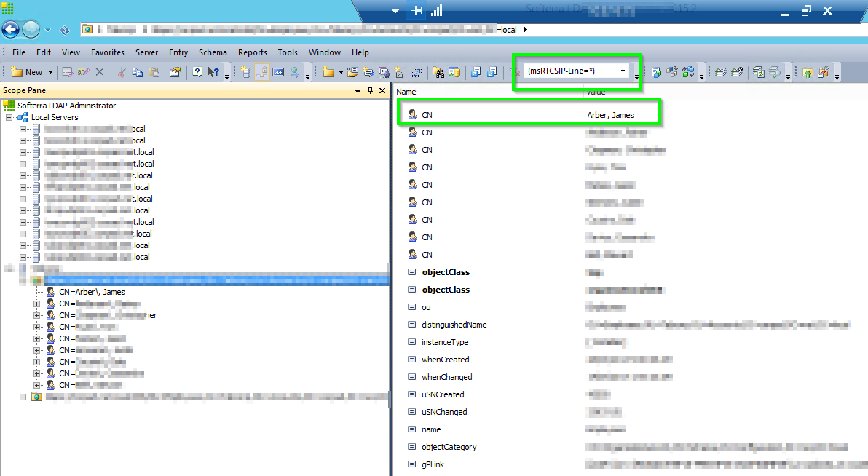Screen dimensions: 868x476
Task: Click the pin icon in remote session bar
Action: coord(417,10)
